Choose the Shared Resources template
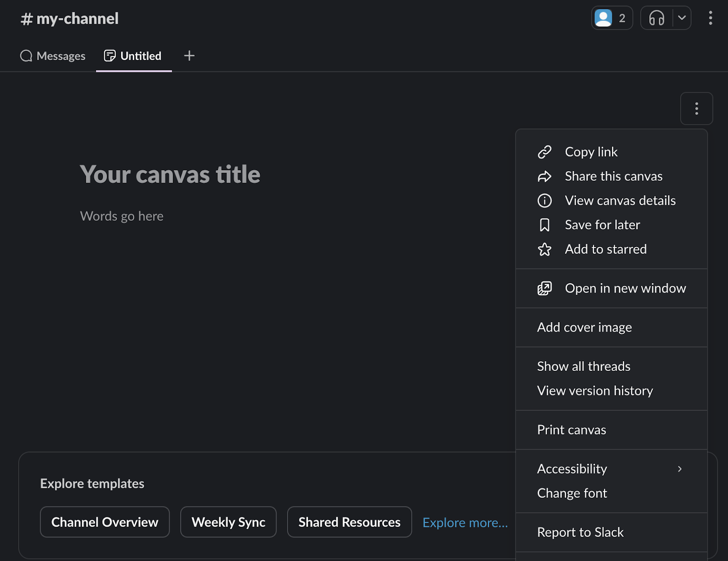Image resolution: width=728 pixels, height=561 pixels. point(349,522)
